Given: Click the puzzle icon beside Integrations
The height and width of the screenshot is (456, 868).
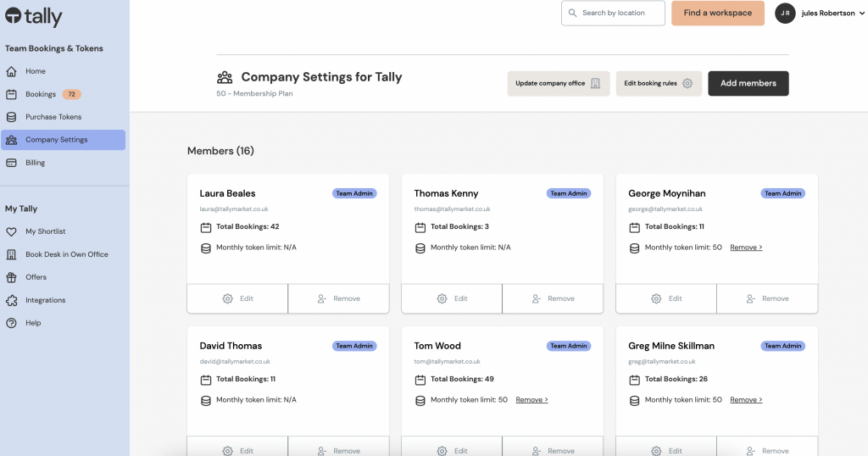Looking at the screenshot, I should [11, 300].
